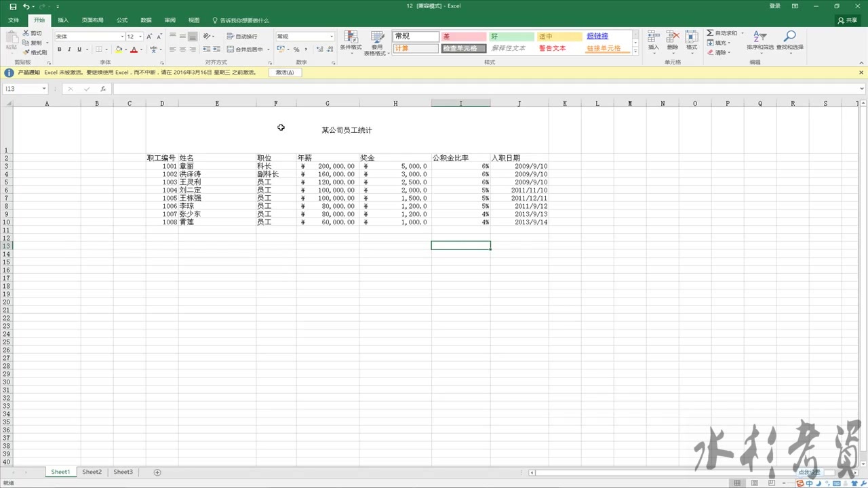Apply comma style number format
Image resolution: width=868 pixels, height=488 pixels.
click(307, 49)
